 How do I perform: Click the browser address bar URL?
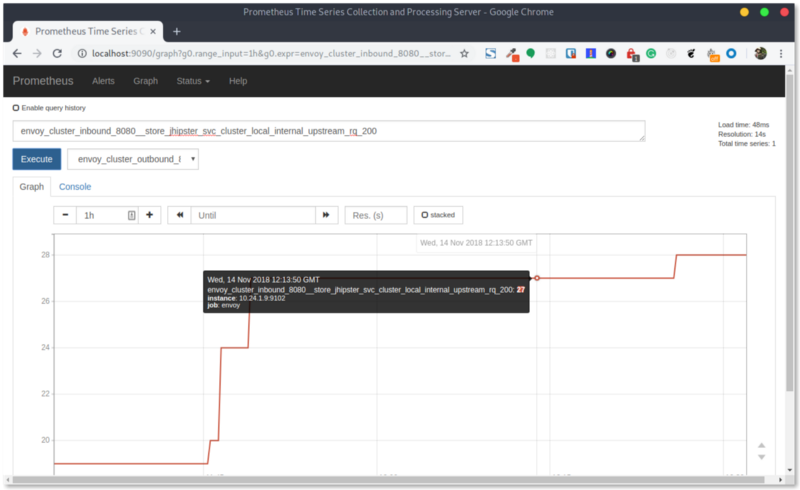tap(271, 54)
